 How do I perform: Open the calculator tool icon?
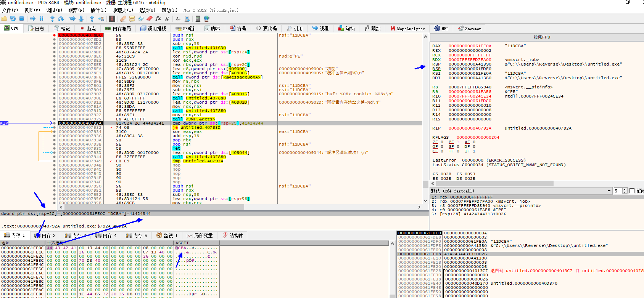(198, 19)
